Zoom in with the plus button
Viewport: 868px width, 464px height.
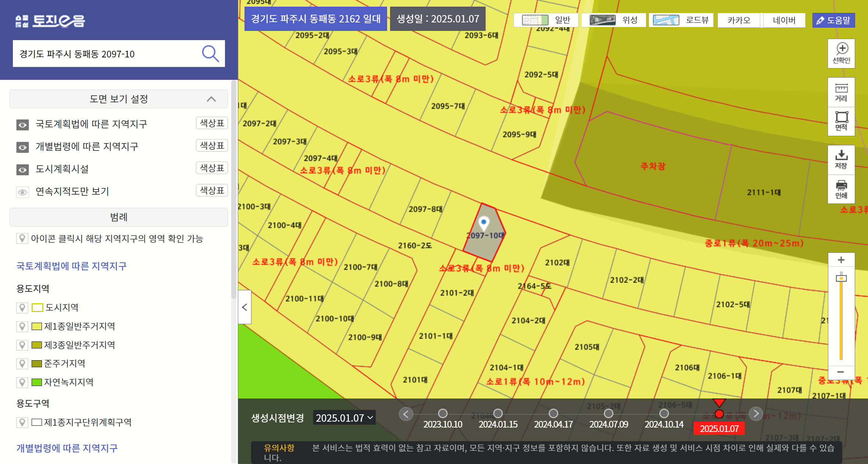[841, 260]
